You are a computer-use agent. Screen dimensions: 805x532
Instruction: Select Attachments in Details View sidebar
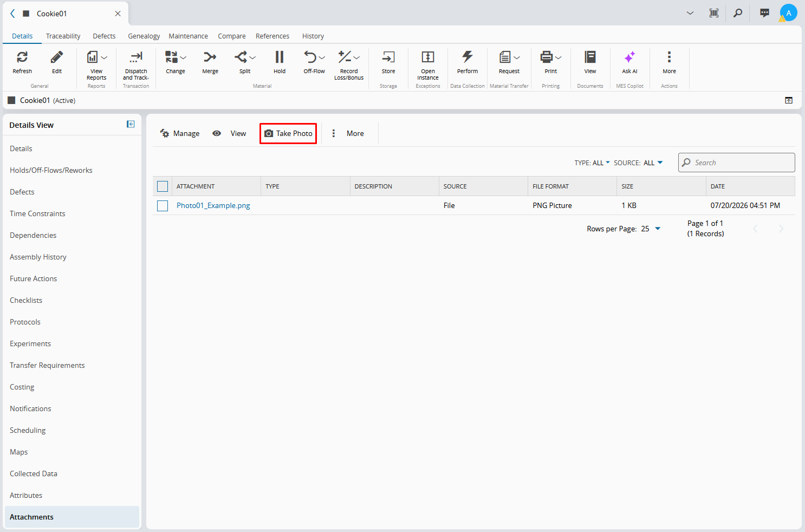(x=72, y=517)
